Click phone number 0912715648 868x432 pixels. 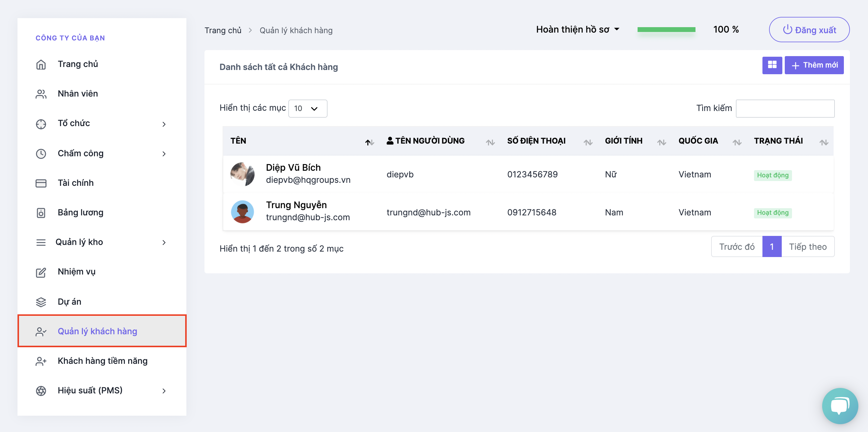532,212
